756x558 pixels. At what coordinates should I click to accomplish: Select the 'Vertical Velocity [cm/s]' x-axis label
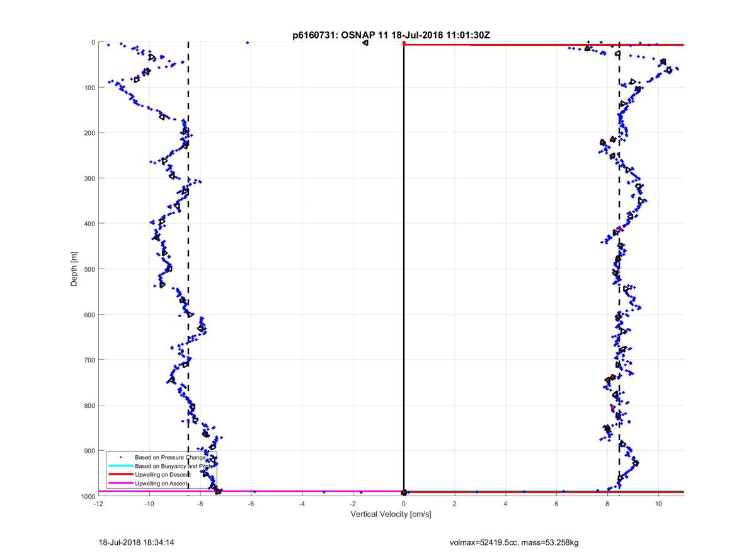(391, 514)
